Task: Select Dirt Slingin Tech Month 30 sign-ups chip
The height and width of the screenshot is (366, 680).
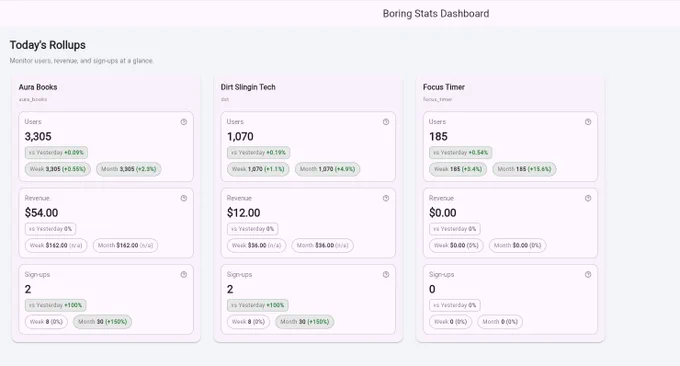Action: (x=304, y=322)
